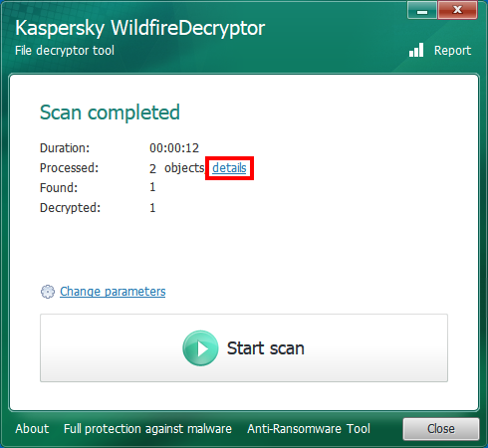Click the Found: label
Image resolution: width=488 pixels, height=448 pixels.
(59, 188)
